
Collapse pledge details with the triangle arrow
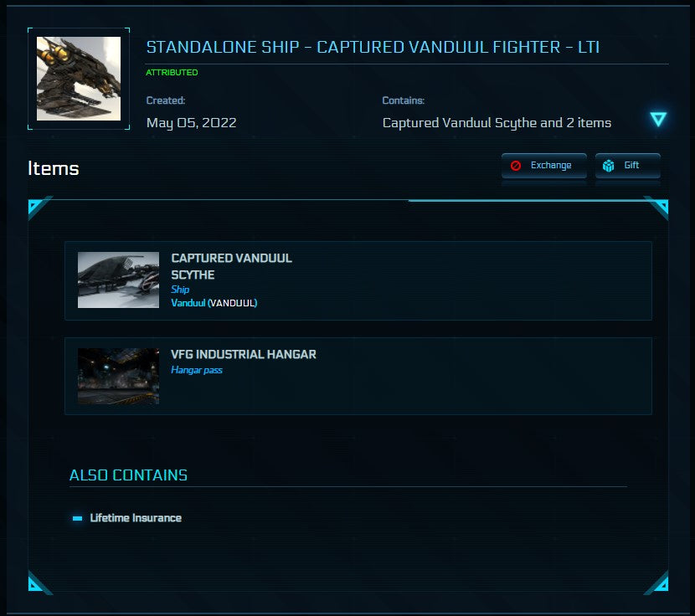coord(658,119)
